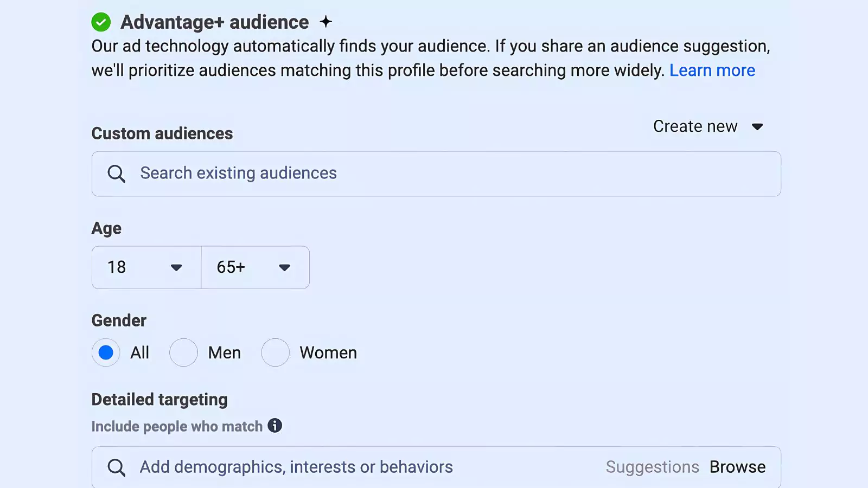Viewport: 868px width, 488px height.
Task: Click the green Advantage+ audience checkmark icon
Action: coord(101,22)
